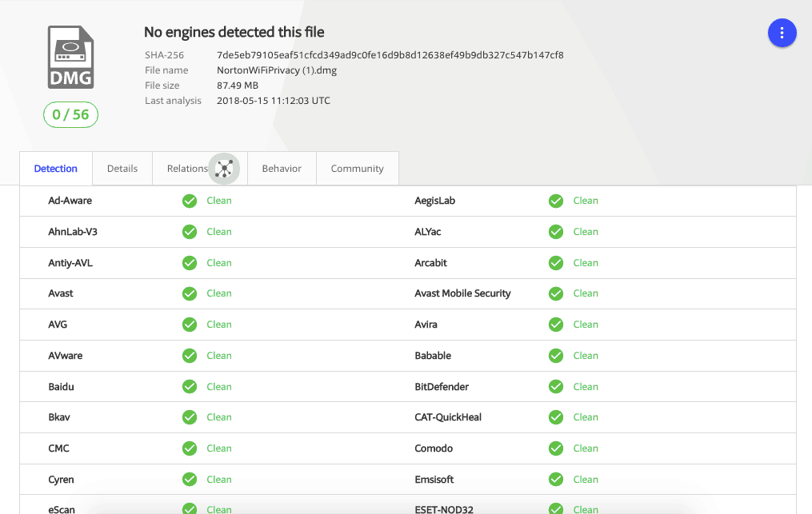Click the green checkmark for AegisLab
812x514 pixels.
(x=556, y=201)
